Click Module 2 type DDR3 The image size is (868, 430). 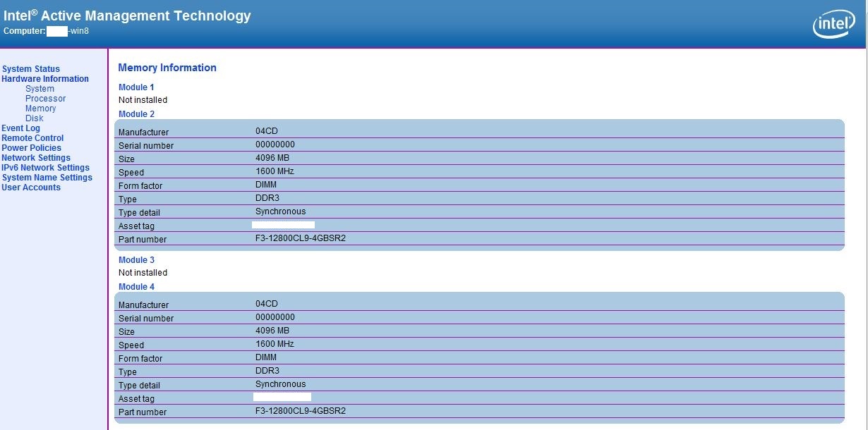pos(267,198)
